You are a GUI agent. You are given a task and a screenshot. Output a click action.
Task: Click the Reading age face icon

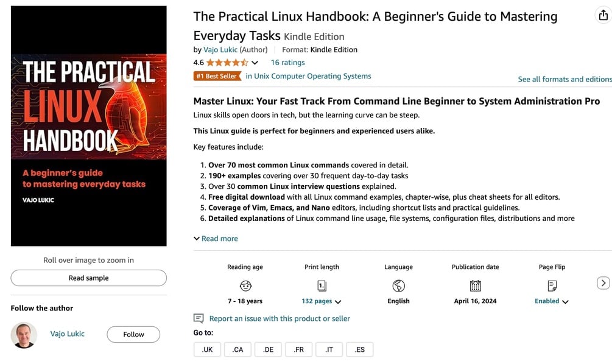point(245,286)
